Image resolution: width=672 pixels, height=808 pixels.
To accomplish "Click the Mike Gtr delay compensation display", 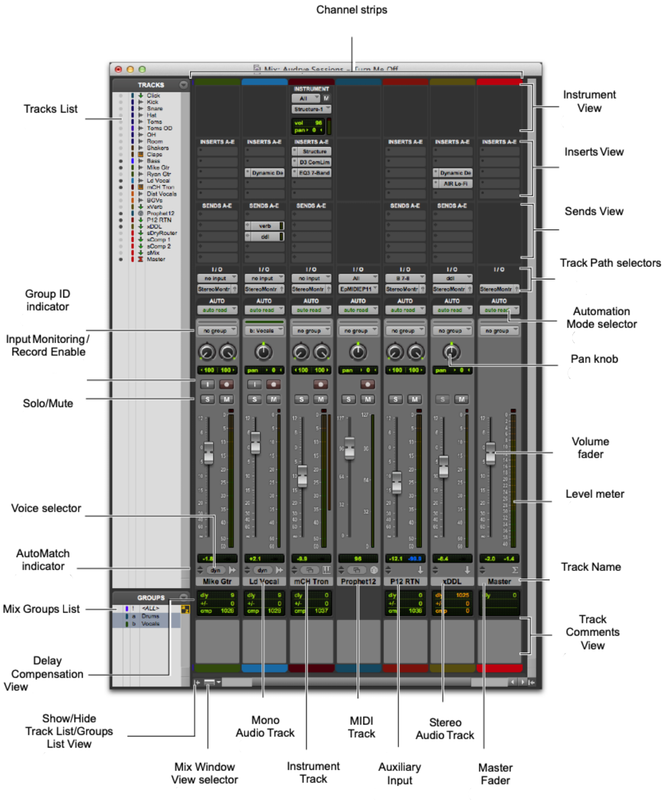I will point(217,603).
